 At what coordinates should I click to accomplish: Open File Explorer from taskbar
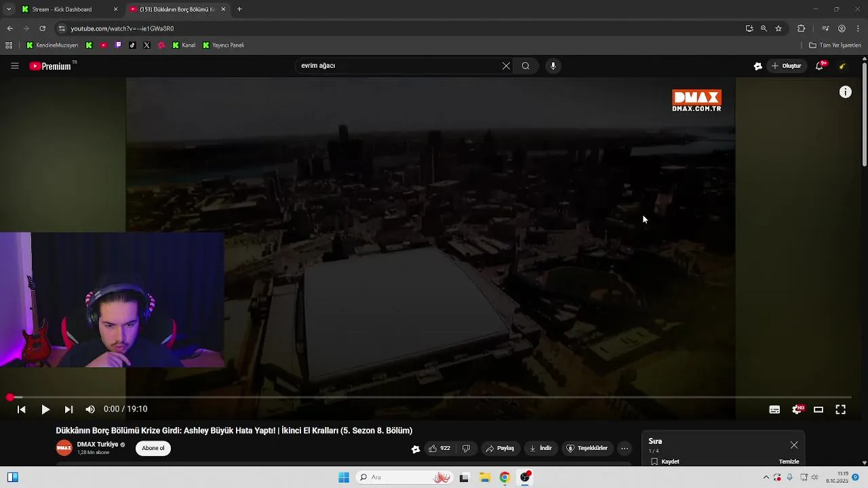coord(485,477)
